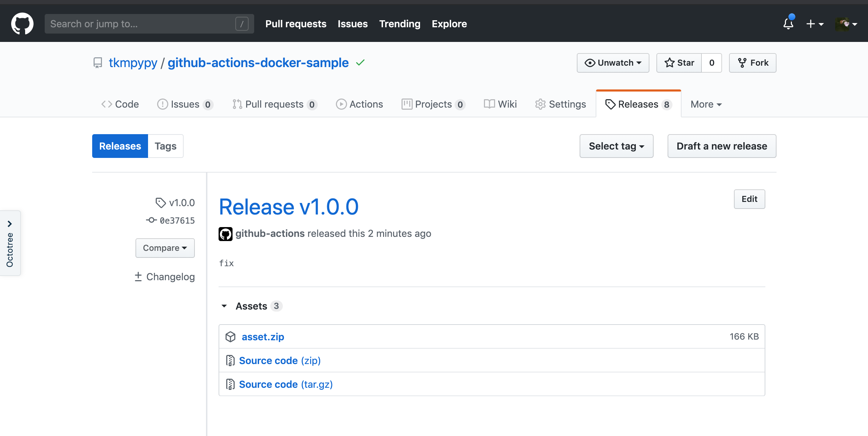
Task: Download asset.zip
Action: point(263,337)
